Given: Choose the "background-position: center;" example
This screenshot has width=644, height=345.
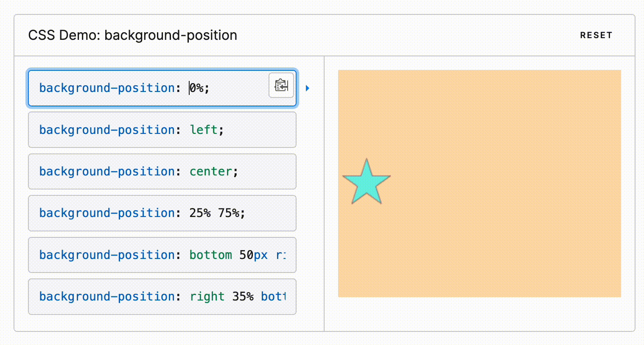Looking at the screenshot, I should point(162,172).
